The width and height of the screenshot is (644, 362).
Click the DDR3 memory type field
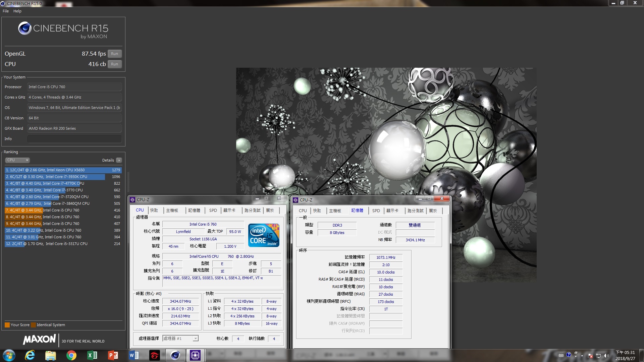337,225
